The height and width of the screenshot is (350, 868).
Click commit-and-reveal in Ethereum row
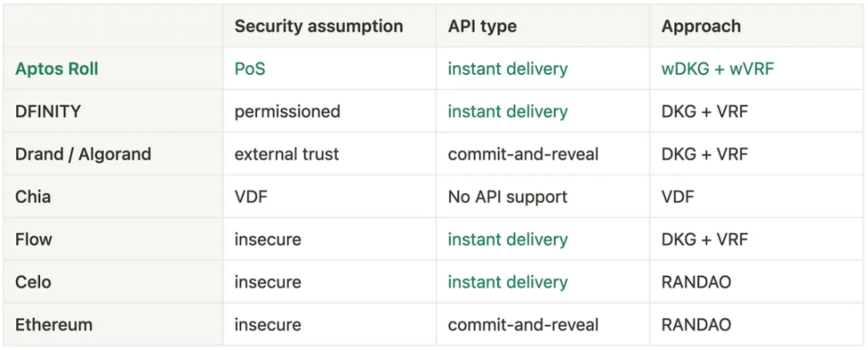[x=523, y=324]
